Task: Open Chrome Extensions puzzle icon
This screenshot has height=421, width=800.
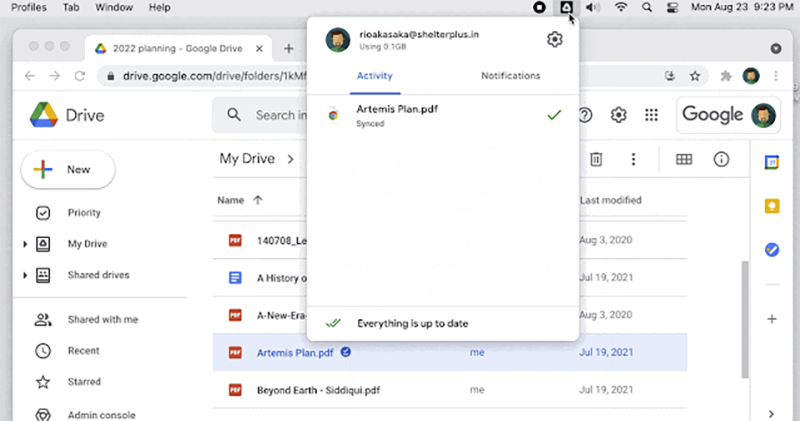Action: [726, 76]
